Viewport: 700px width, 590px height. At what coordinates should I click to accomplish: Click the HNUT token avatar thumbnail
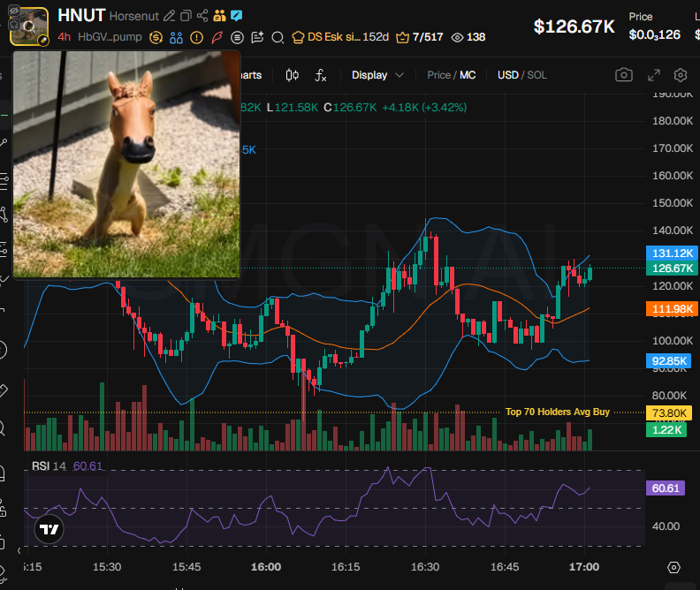tap(29, 26)
